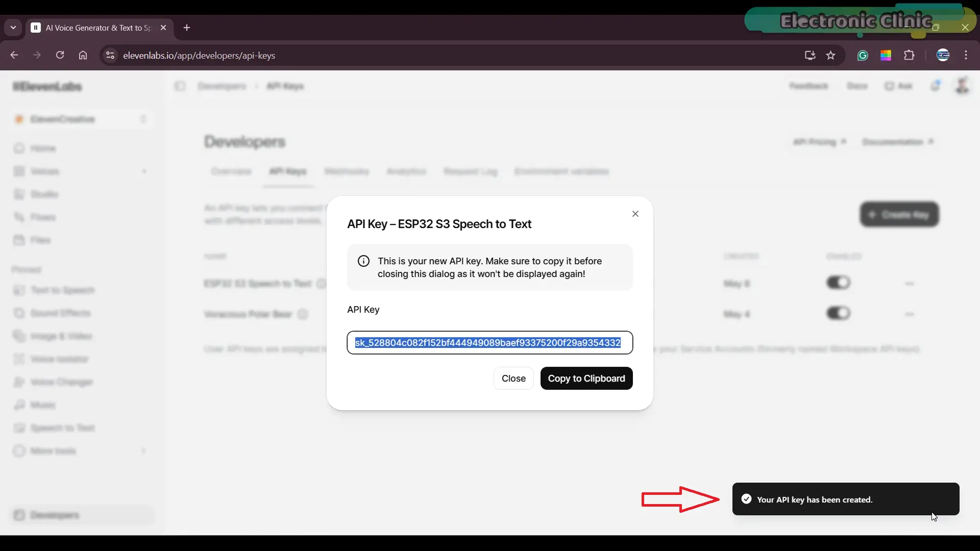
Task: Reload the ElevenLabs page
Action: pos(60,55)
